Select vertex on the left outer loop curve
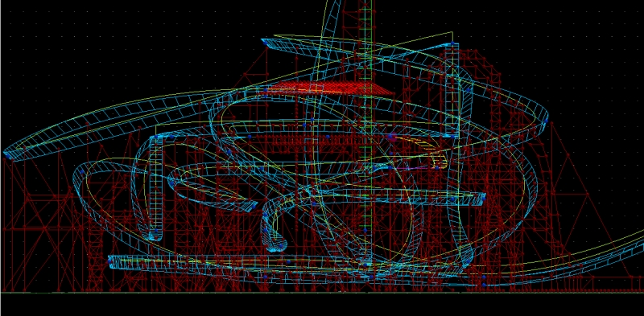 coord(82,172)
